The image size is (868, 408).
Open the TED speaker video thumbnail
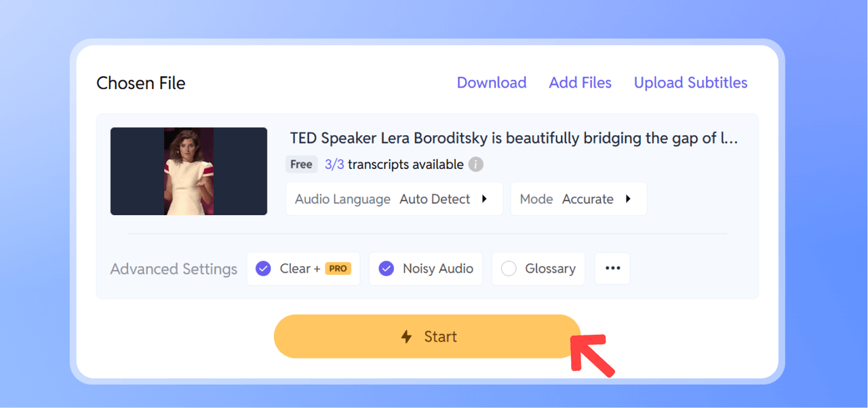pos(189,171)
